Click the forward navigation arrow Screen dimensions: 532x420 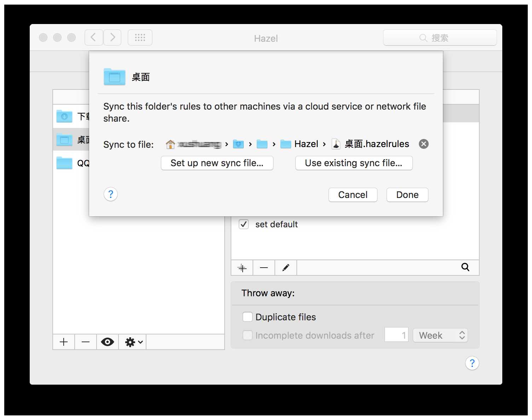tap(112, 37)
